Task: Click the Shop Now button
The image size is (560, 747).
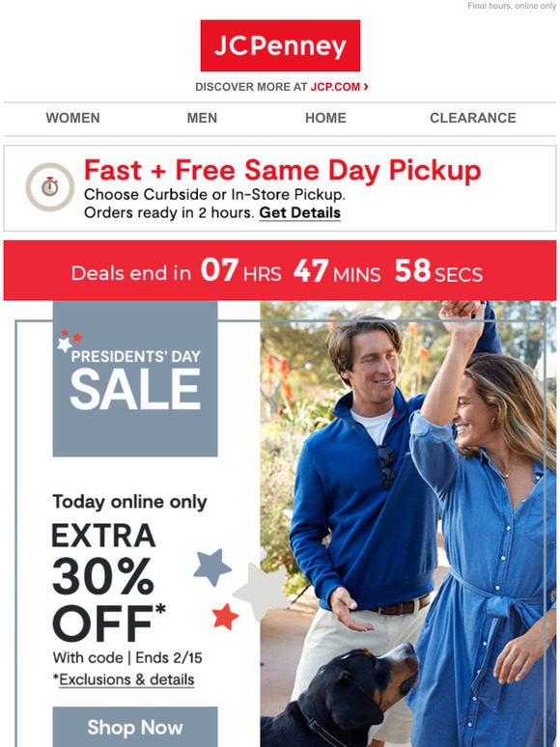Action: coord(135,727)
